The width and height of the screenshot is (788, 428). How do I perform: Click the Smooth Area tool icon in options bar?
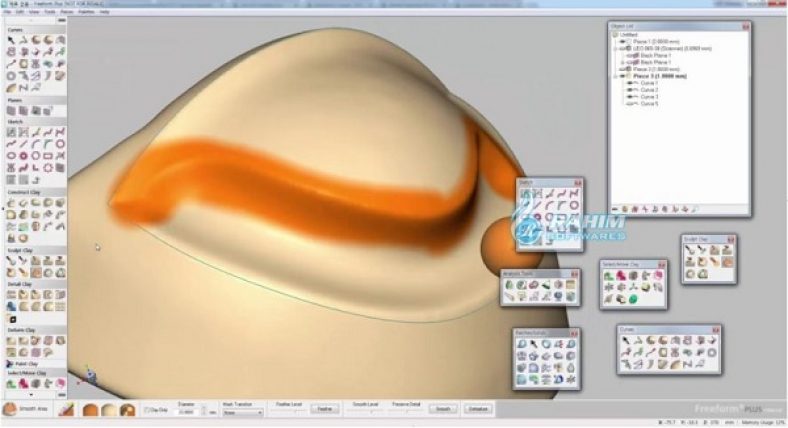(x=11, y=409)
